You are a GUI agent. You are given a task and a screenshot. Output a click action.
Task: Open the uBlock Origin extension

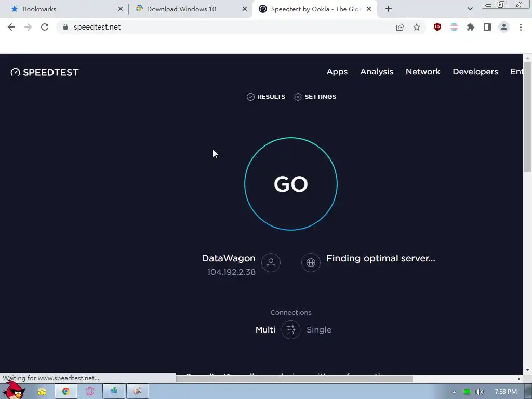[x=437, y=27]
